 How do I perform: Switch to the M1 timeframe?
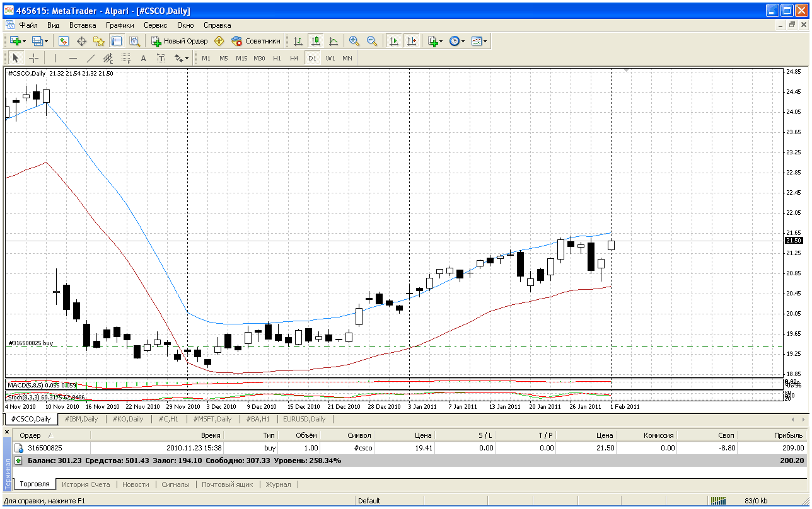[x=206, y=58]
